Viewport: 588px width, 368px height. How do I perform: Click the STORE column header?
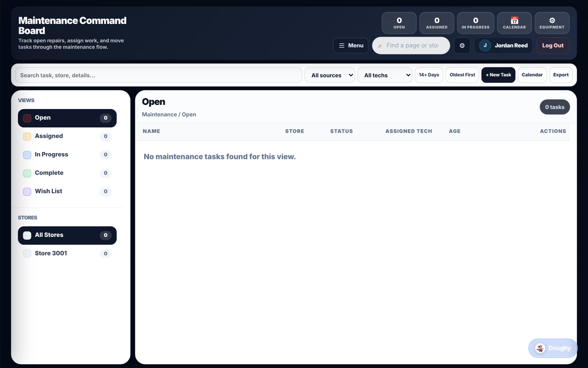[x=295, y=131]
